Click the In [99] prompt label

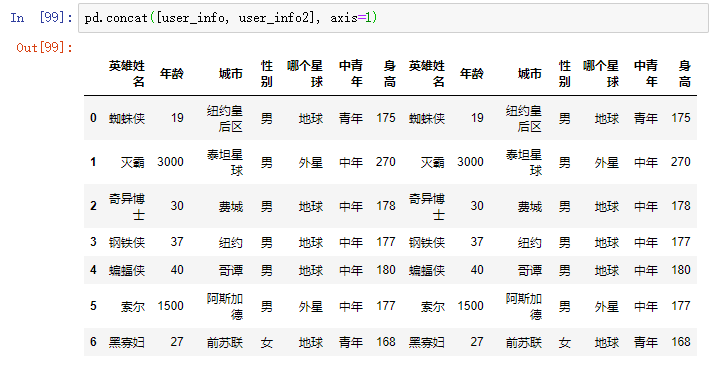point(41,17)
